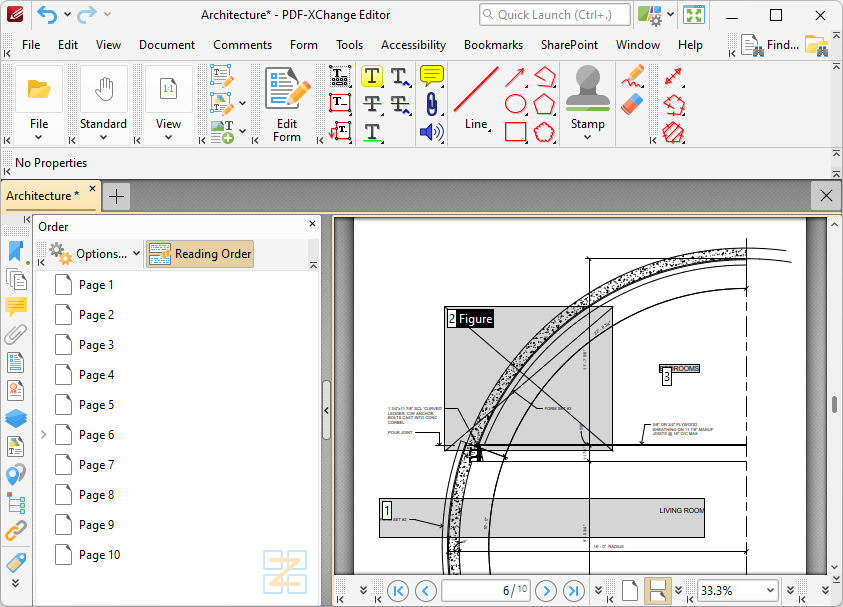Select the yellow Highlight Text tool
Screen dimensions: 843x607
point(372,76)
